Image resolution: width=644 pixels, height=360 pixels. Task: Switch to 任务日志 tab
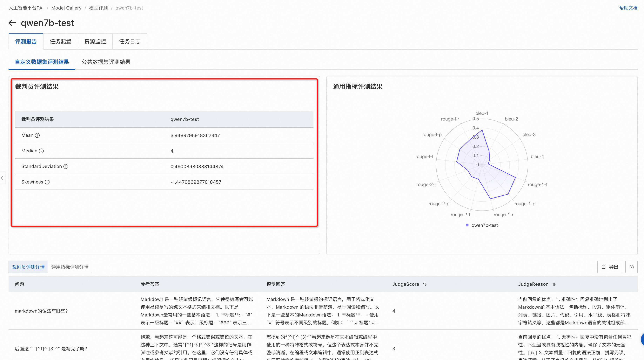tap(130, 42)
